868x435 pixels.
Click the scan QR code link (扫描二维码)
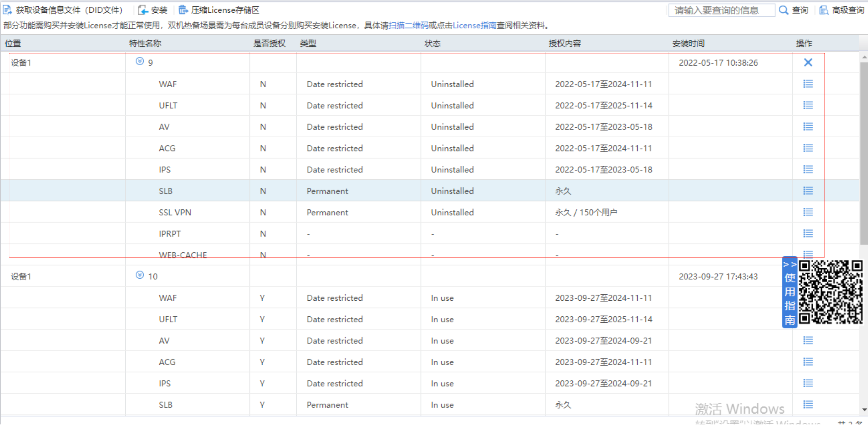pos(408,26)
